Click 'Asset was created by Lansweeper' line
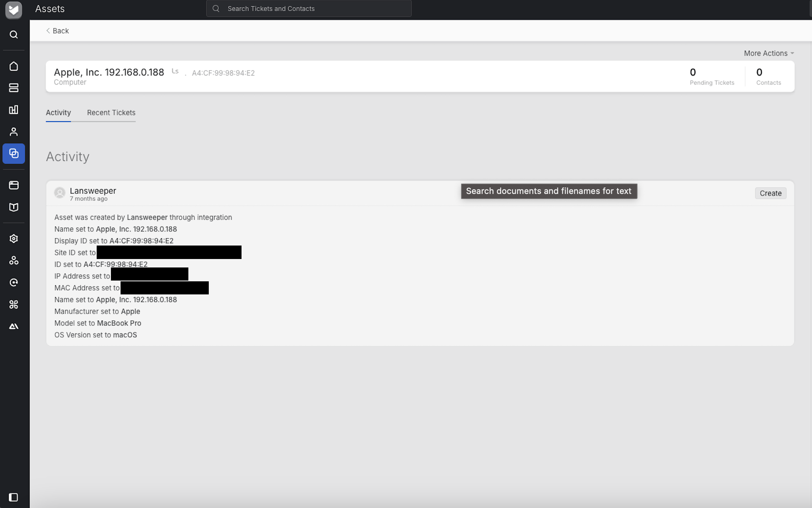812x508 pixels. point(143,217)
